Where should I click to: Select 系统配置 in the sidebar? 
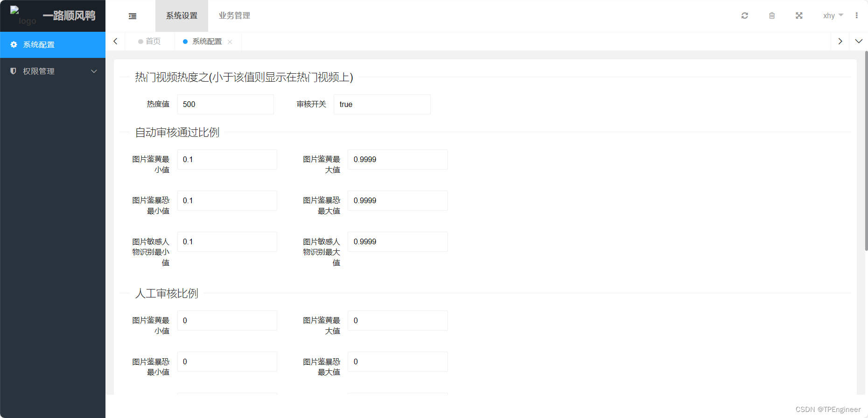(53, 45)
